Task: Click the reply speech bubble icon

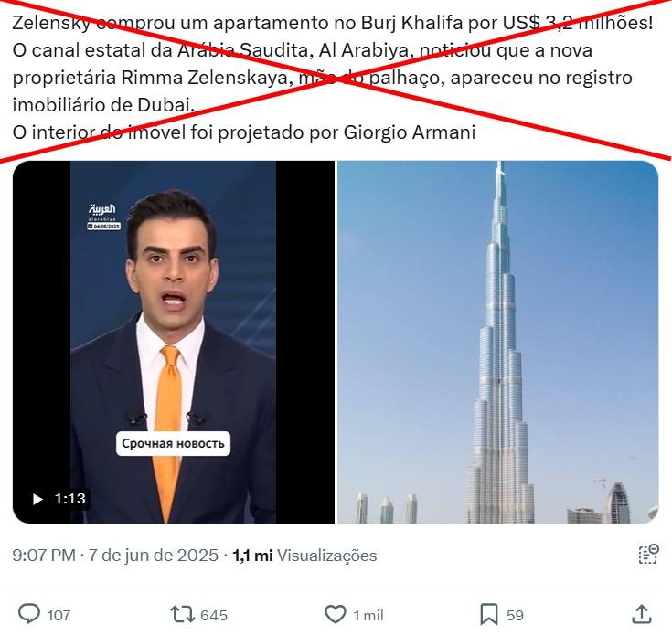Action: click(29, 615)
